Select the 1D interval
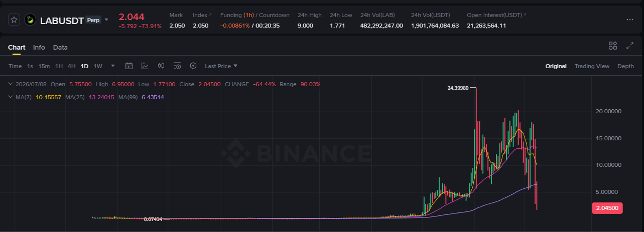The height and width of the screenshot is (232, 644). 85,66
